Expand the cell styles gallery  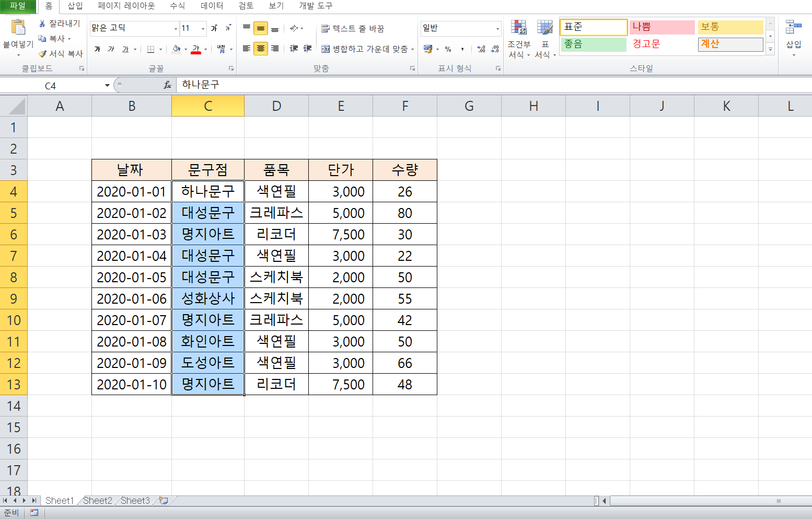coord(770,50)
